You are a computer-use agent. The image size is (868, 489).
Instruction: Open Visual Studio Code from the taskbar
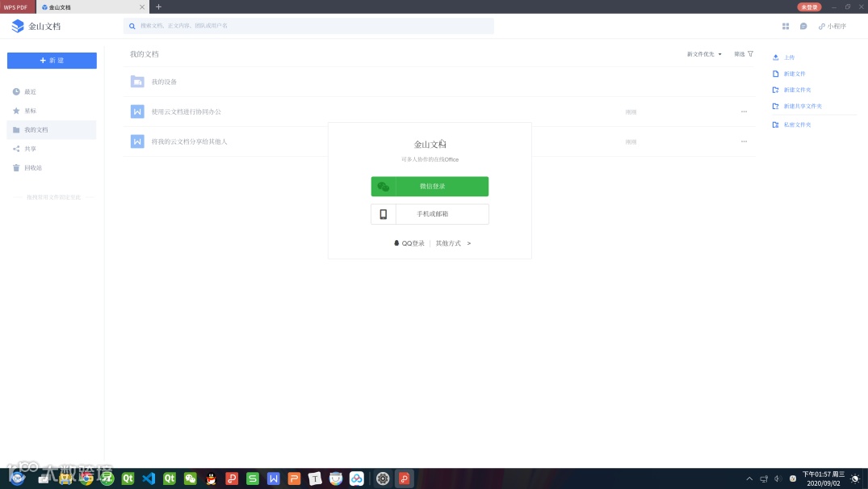149,478
